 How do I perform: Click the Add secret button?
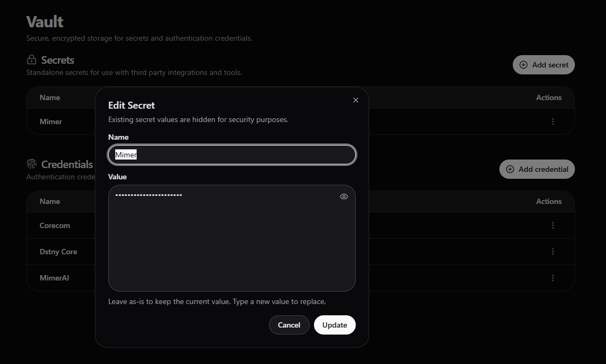[543, 65]
